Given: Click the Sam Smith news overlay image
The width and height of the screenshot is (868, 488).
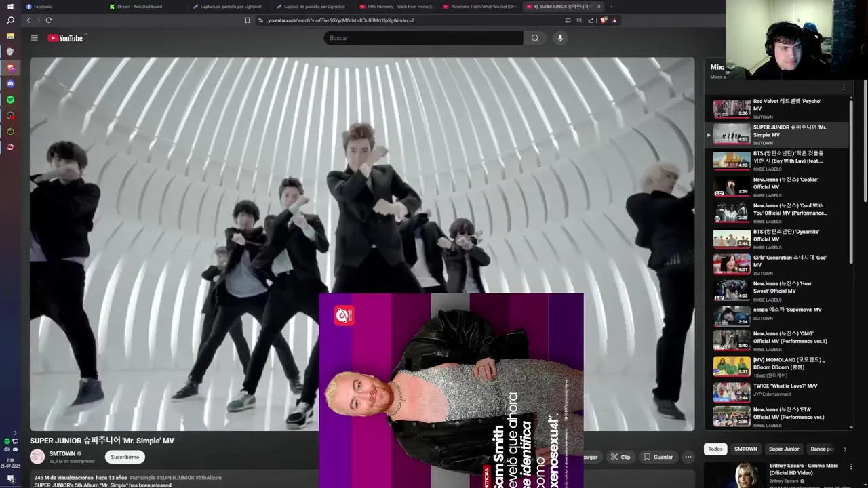Looking at the screenshot, I should click(451, 390).
